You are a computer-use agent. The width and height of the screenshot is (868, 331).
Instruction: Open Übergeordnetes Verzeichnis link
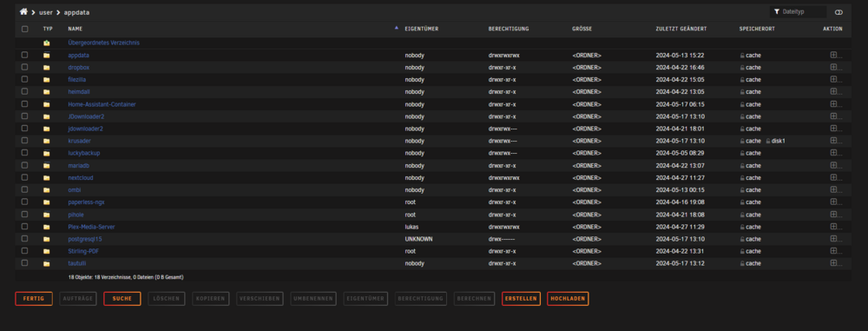pos(103,43)
